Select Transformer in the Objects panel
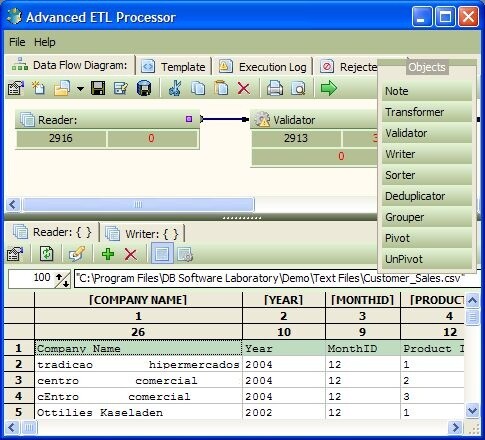 pyautogui.click(x=427, y=112)
